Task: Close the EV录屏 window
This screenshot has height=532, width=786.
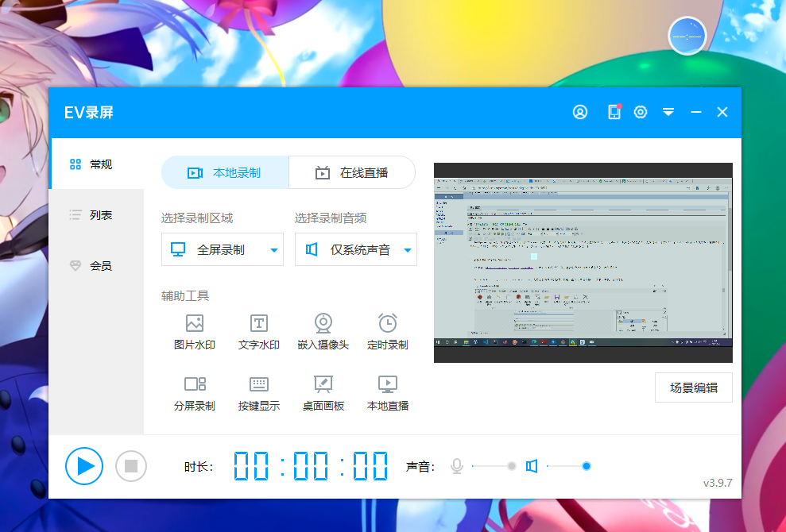Action: tap(722, 112)
